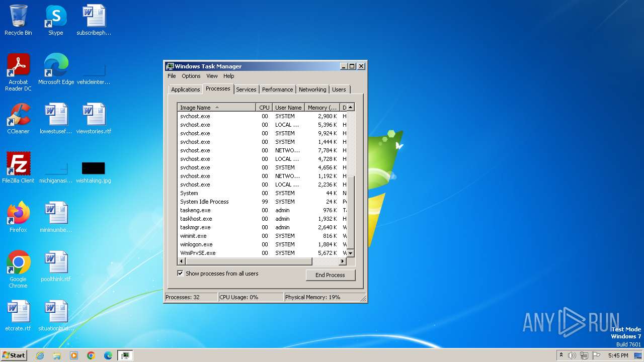Click the End Process button
This screenshot has height=362, width=644.
tap(330, 275)
